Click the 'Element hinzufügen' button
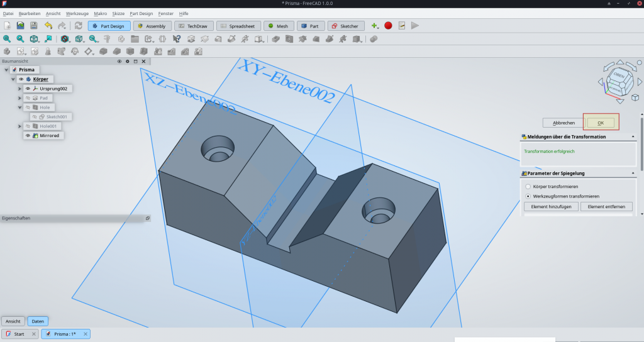Screen dimensions: 644x342 551,207
